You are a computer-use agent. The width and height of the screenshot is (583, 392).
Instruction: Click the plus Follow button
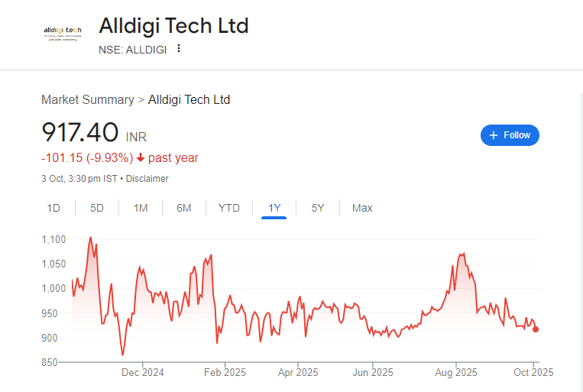pyautogui.click(x=510, y=135)
